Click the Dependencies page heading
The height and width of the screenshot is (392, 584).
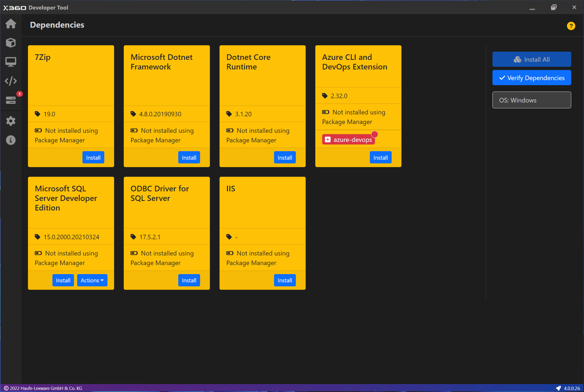pos(57,25)
